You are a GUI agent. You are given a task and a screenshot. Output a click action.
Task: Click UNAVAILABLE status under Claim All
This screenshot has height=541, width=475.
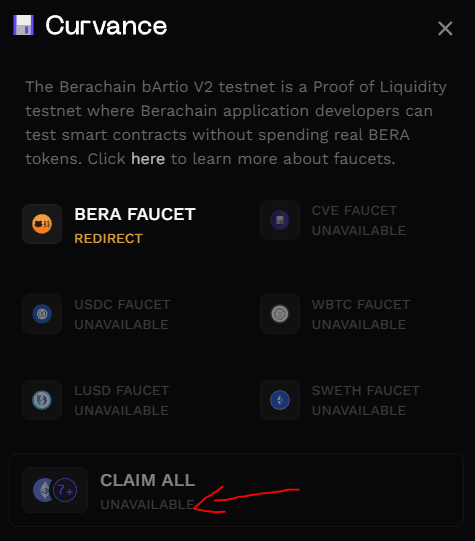[147, 505]
